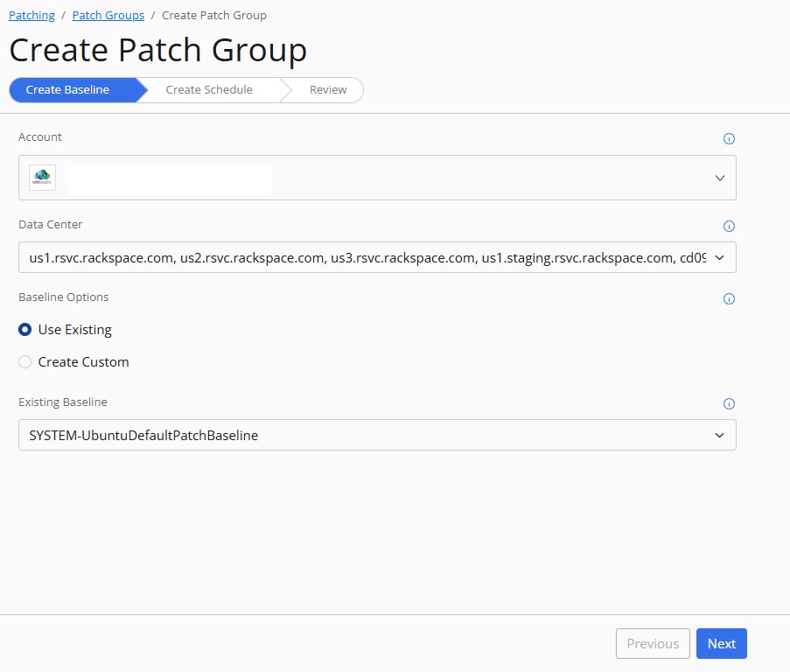Open the Patch Groups breadcrumb link
This screenshot has width=790, height=672.
coord(108,15)
